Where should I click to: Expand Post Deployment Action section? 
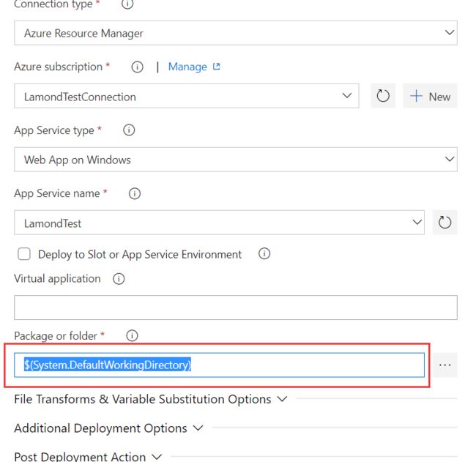[88, 456]
